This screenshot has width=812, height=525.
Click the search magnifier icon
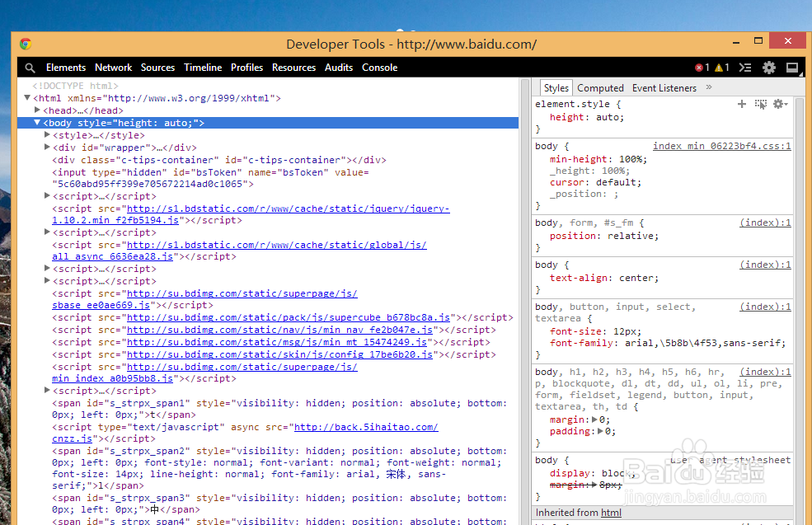tap(30, 68)
